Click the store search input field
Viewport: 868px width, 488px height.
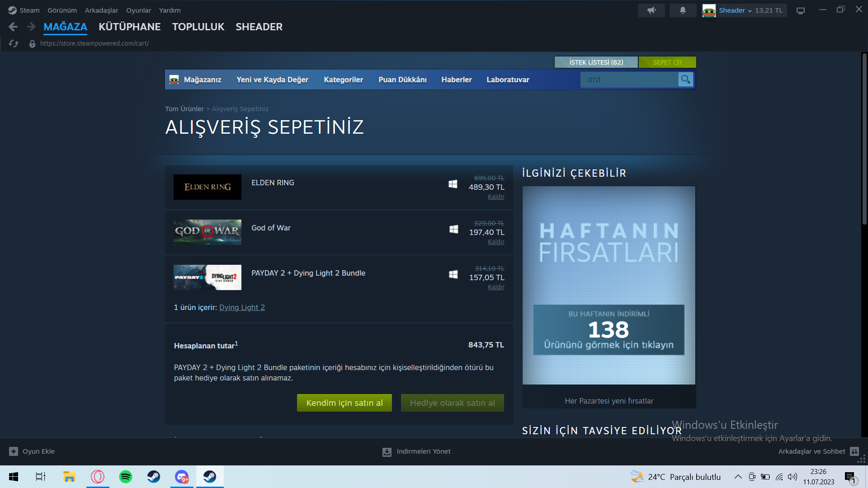point(629,80)
